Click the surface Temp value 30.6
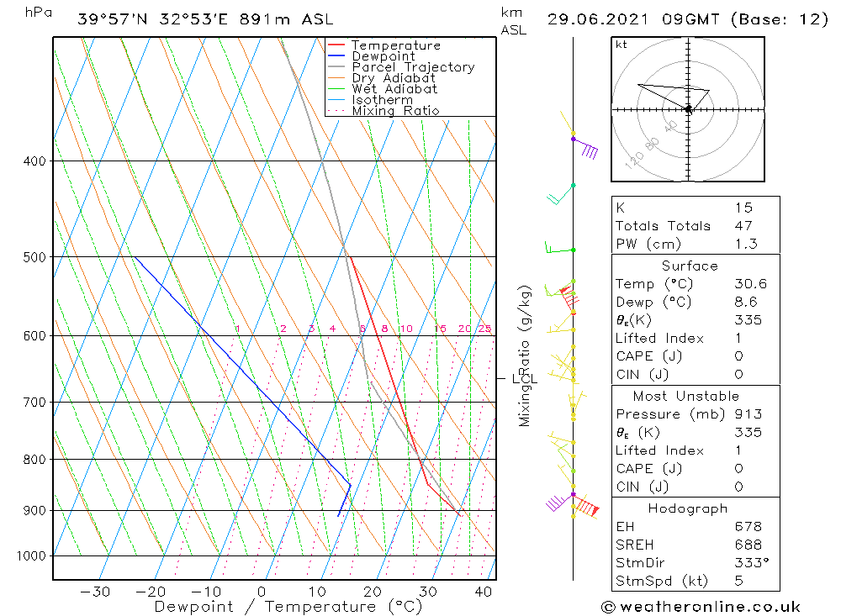Screen dimensions: 841x616 tap(751, 284)
